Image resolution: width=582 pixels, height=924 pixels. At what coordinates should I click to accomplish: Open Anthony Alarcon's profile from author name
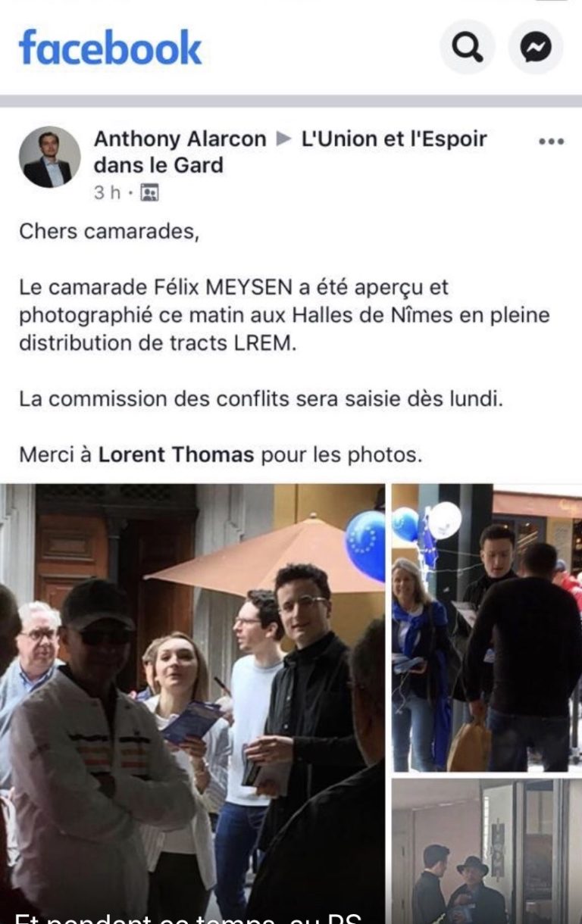[x=180, y=139]
